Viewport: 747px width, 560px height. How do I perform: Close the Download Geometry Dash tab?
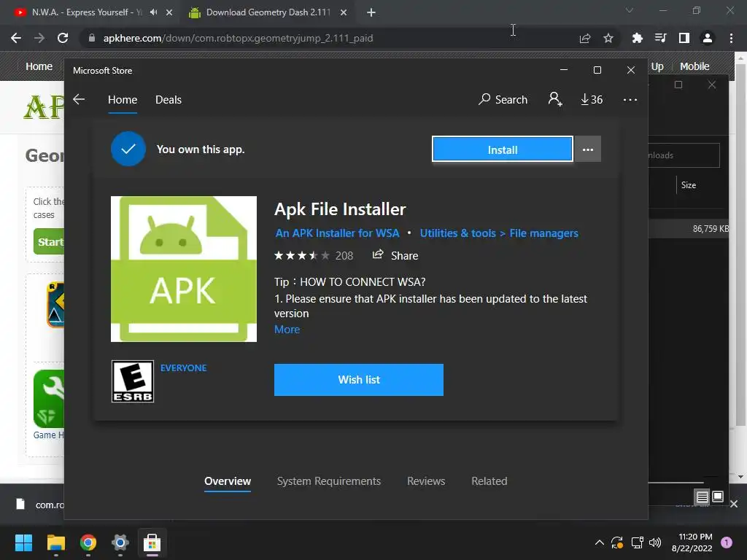[x=344, y=12]
